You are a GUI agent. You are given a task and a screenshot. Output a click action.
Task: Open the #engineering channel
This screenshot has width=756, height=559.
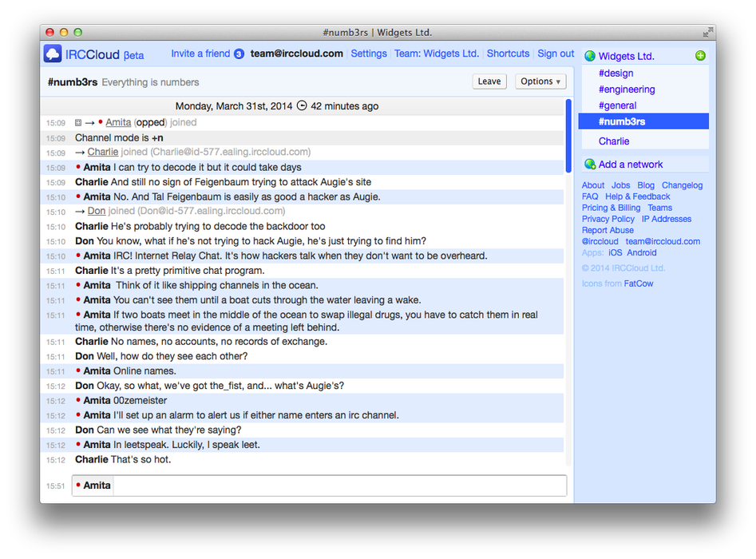627,89
